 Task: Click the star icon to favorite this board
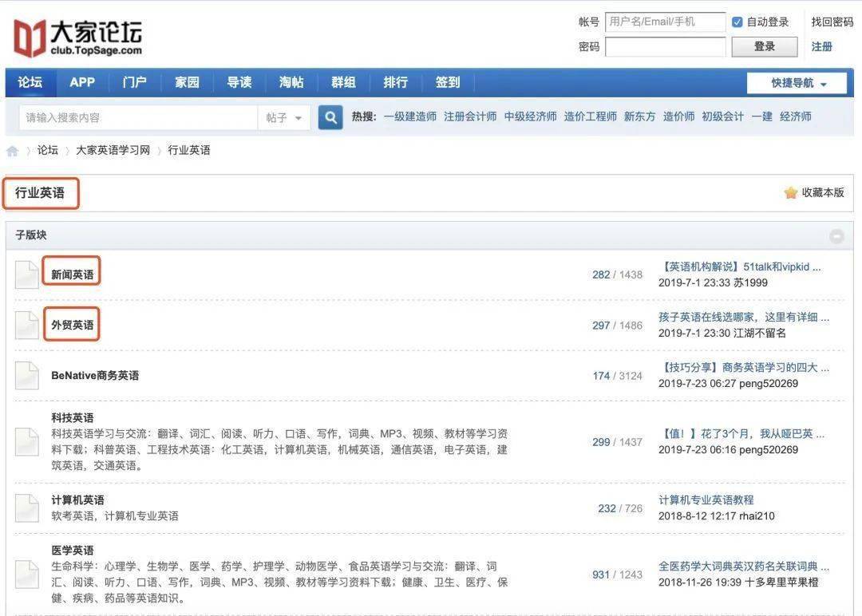(790, 192)
